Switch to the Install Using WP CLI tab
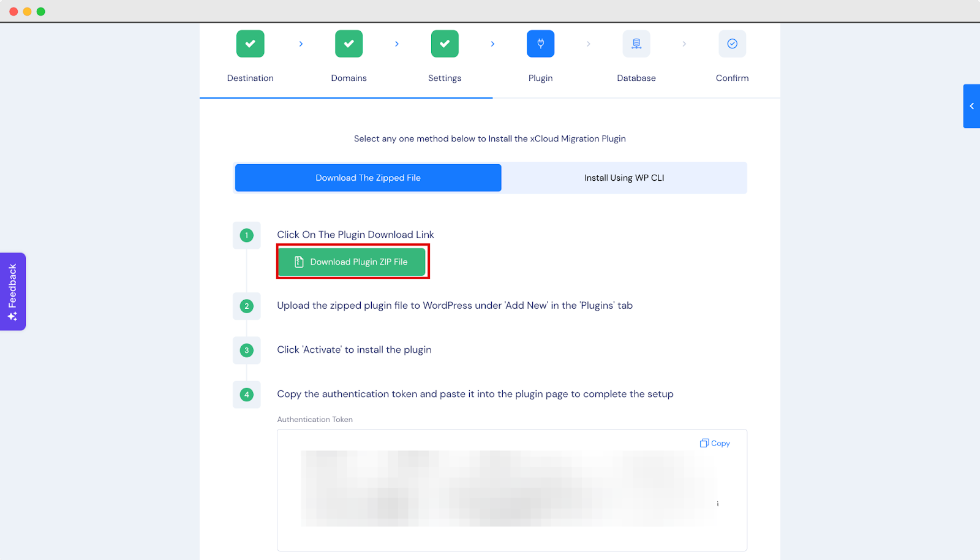 point(624,178)
